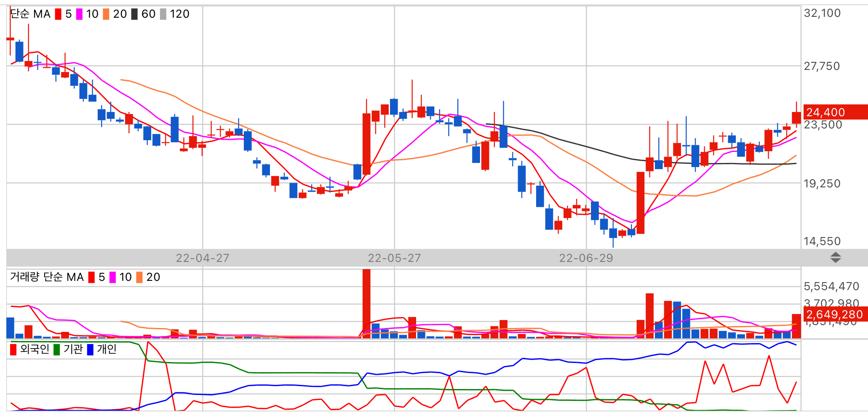Click the blue 개인 legend swatch
The width and height of the screenshot is (868, 416).
pos(90,349)
